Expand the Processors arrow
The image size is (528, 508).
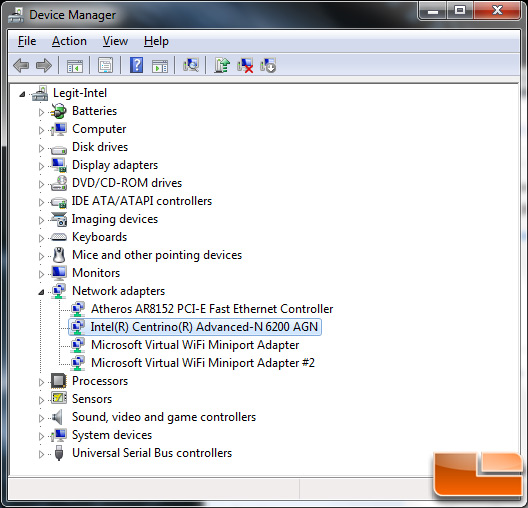pyautogui.click(x=41, y=382)
